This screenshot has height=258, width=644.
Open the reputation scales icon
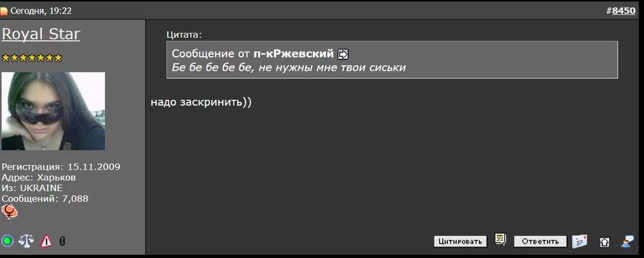(26, 241)
